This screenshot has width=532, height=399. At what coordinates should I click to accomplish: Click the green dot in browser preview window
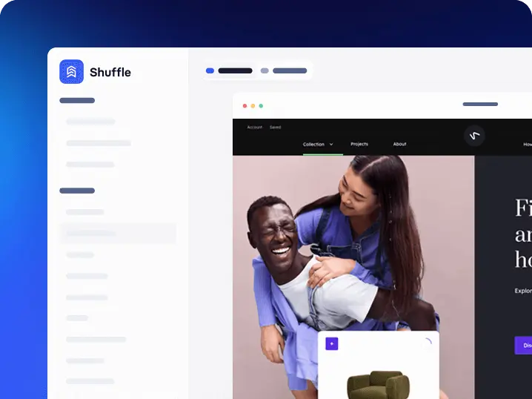[261, 105]
